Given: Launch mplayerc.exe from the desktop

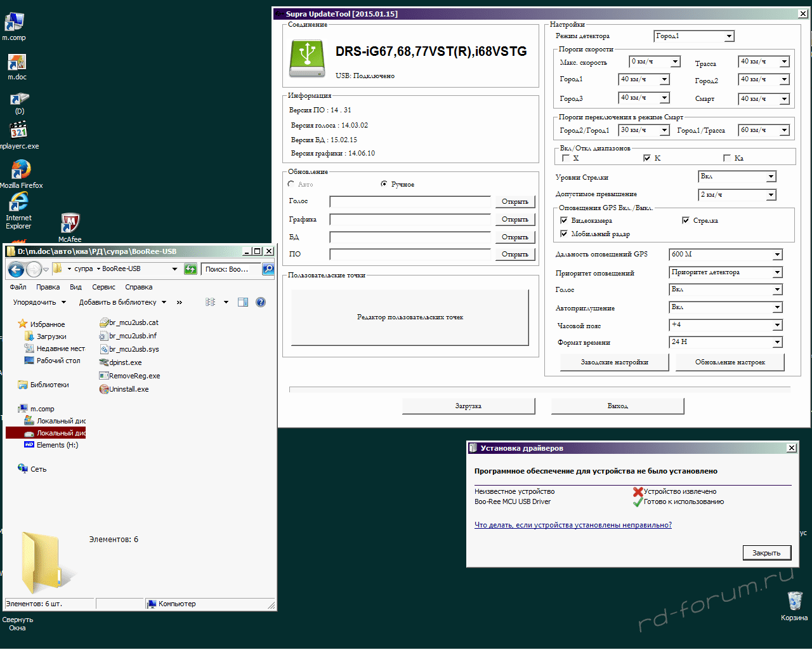Looking at the screenshot, I should click(x=19, y=135).
